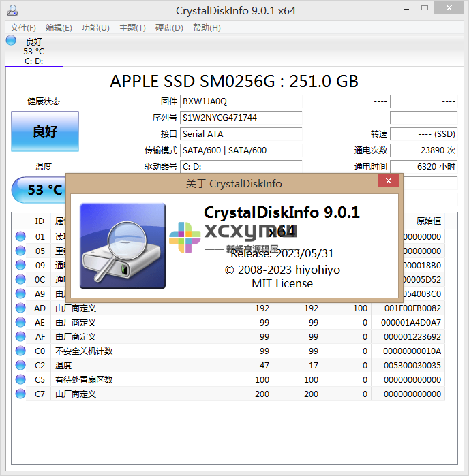Click the transfer mode field SATA/600
The width and height of the screenshot is (469, 476).
241,150
